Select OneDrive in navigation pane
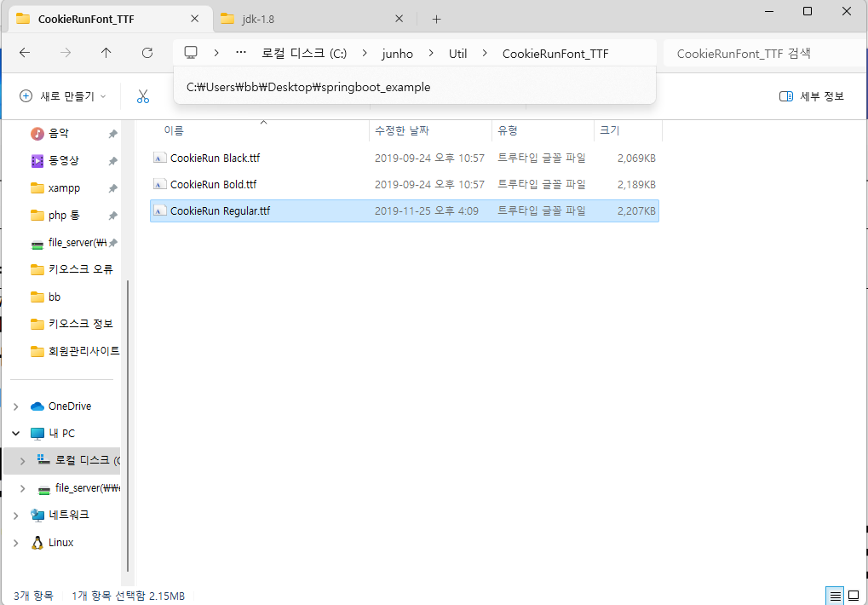 point(60,406)
